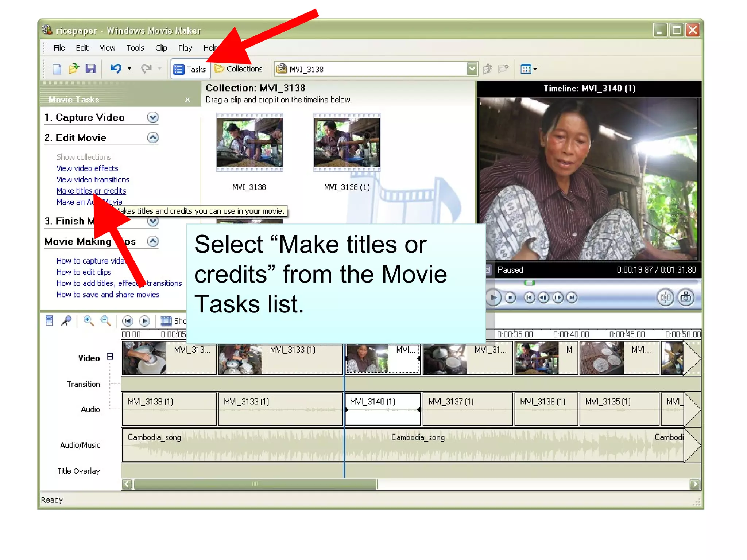This screenshot has width=747, height=560.
Task: Click the Play Timeline icon
Action: click(144, 321)
